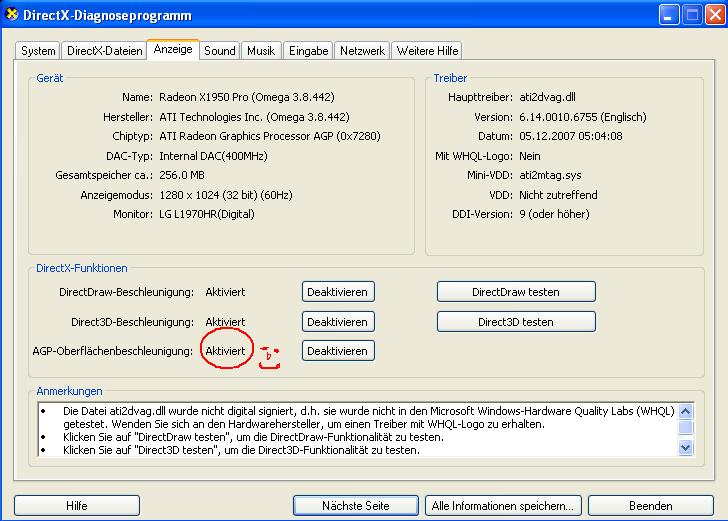This screenshot has width=728, height=521.
Task: Open the Eingabe tab
Action: click(x=308, y=51)
